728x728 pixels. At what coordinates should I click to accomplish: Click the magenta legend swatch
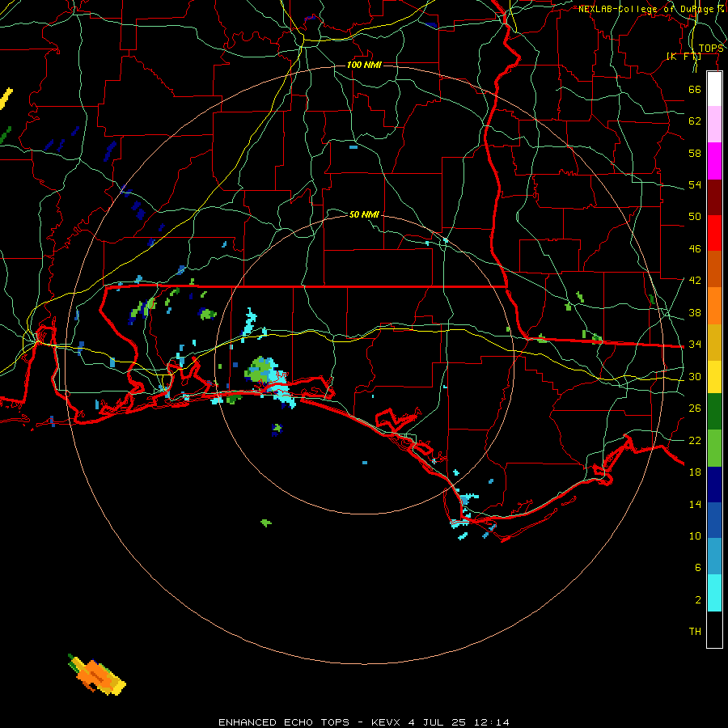coord(714,161)
